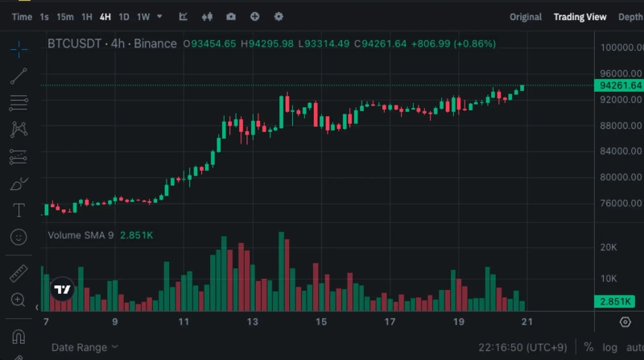644x360 pixels.
Task: Open more time intervals dropdown arrow
Action: tap(159, 16)
